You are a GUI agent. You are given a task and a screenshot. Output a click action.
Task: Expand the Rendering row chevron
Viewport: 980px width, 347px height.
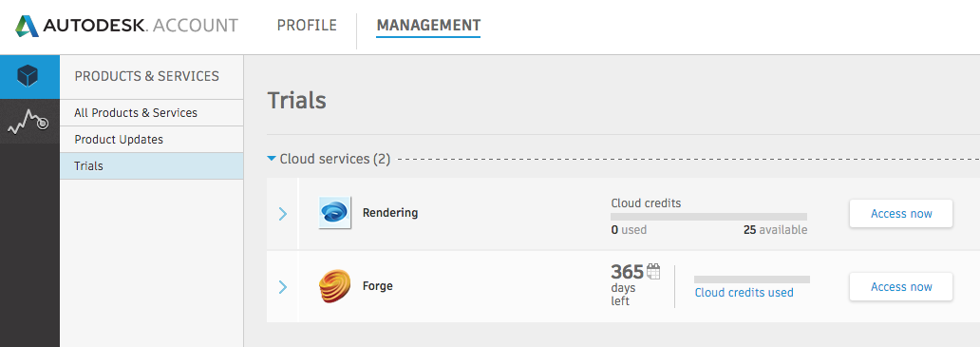[x=282, y=214]
